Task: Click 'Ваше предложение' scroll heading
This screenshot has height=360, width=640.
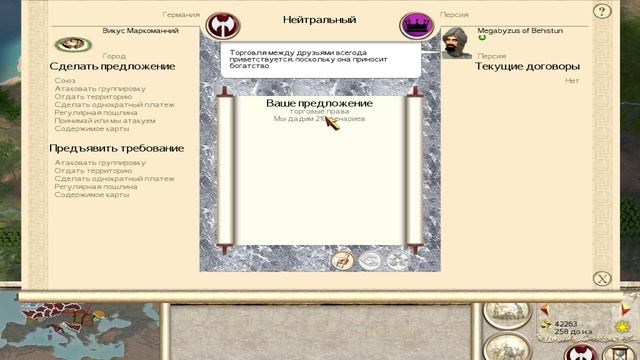Action: tap(319, 103)
